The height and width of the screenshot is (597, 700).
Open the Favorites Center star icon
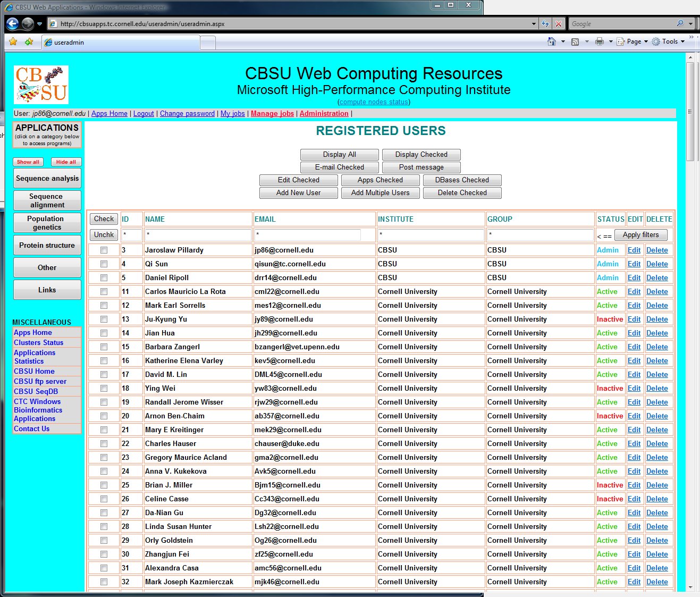click(x=13, y=42)
